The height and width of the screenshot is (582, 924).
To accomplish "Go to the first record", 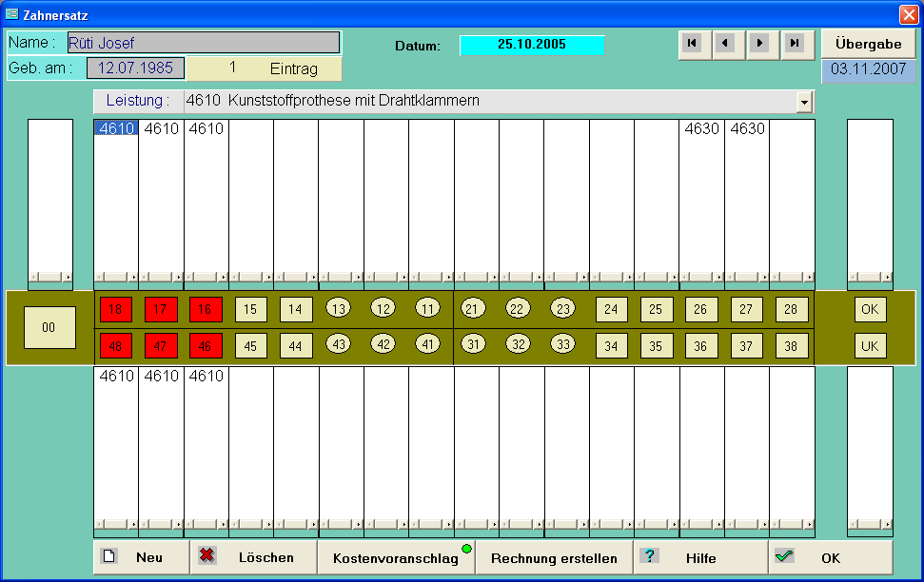I will click(693, 44).
